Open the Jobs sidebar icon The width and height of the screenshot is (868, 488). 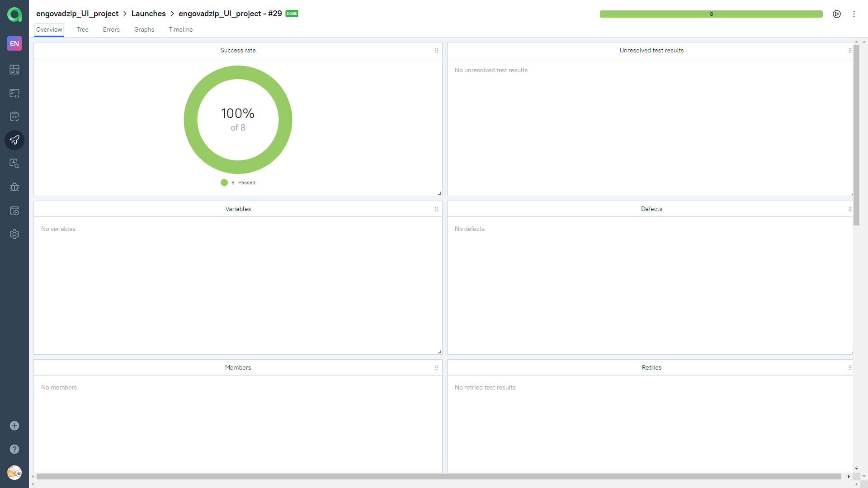[14, 211]
